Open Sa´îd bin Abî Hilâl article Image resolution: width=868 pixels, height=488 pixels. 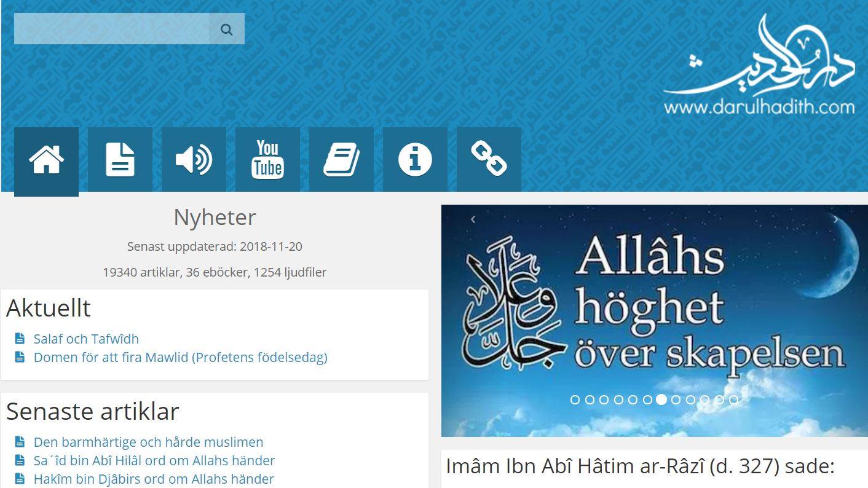[x=154, y=460]
